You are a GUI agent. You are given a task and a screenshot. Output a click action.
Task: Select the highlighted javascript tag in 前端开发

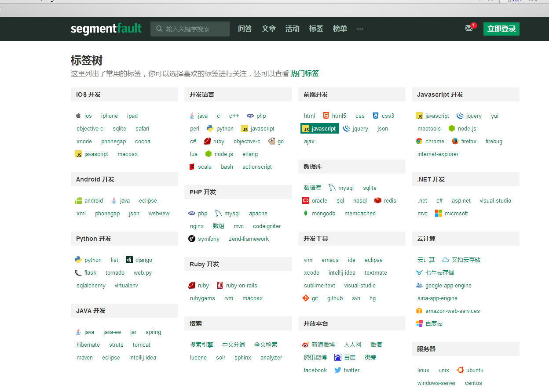320,128
